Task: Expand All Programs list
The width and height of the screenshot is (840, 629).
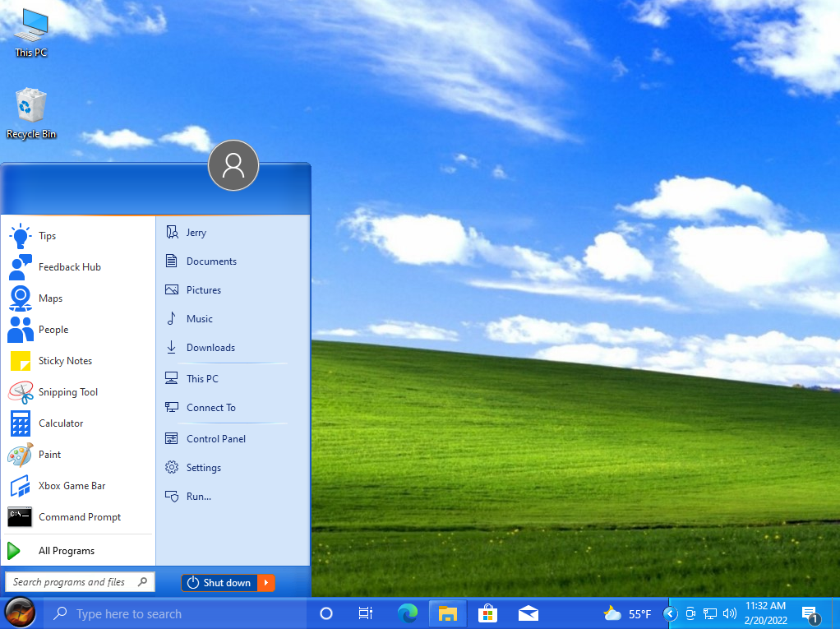Action: click(x=78, y=551)
